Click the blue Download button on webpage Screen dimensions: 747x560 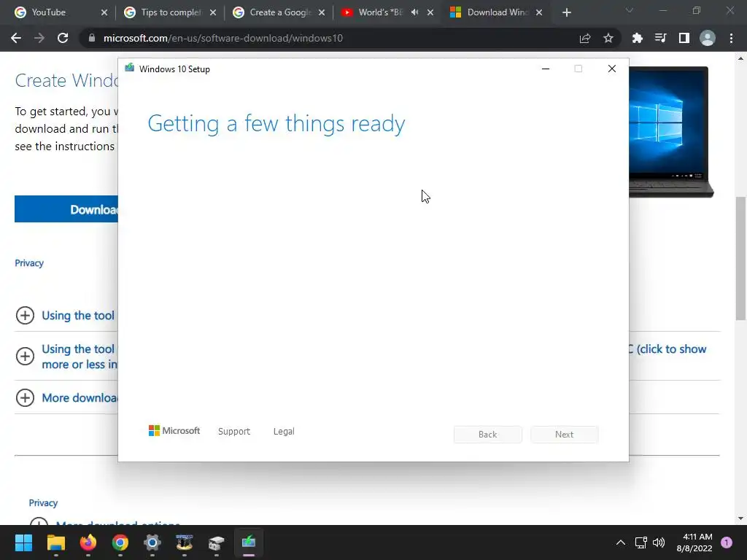(66, 209)
